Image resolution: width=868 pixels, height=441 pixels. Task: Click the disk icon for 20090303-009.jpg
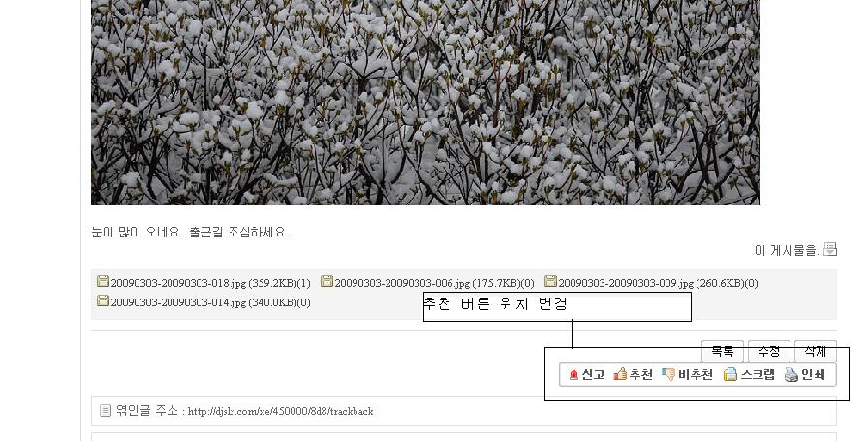[550, 281]
